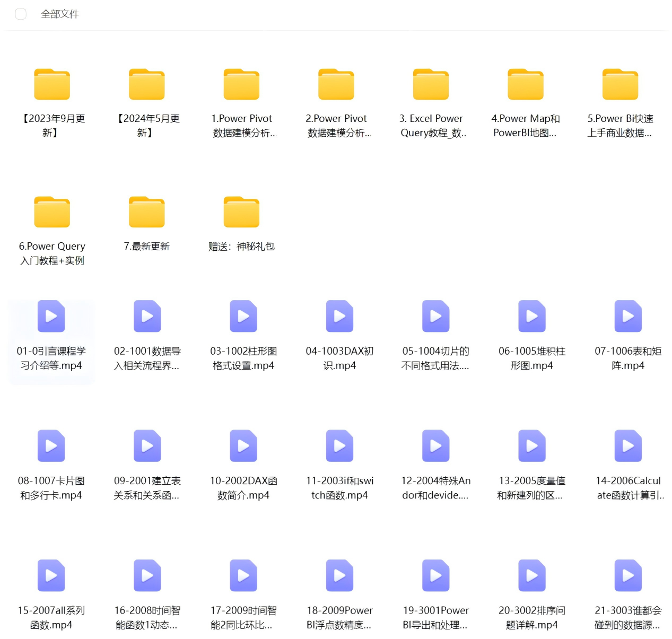Open the 11-2003if和switch函数.mp4 video icon
Image resolution: width=672 pixels, height=639 pixels.
(339, 446)
